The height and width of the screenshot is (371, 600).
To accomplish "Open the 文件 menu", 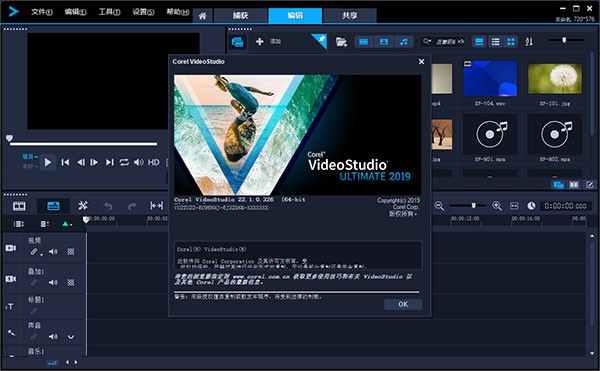I will [x=41, y=12].
